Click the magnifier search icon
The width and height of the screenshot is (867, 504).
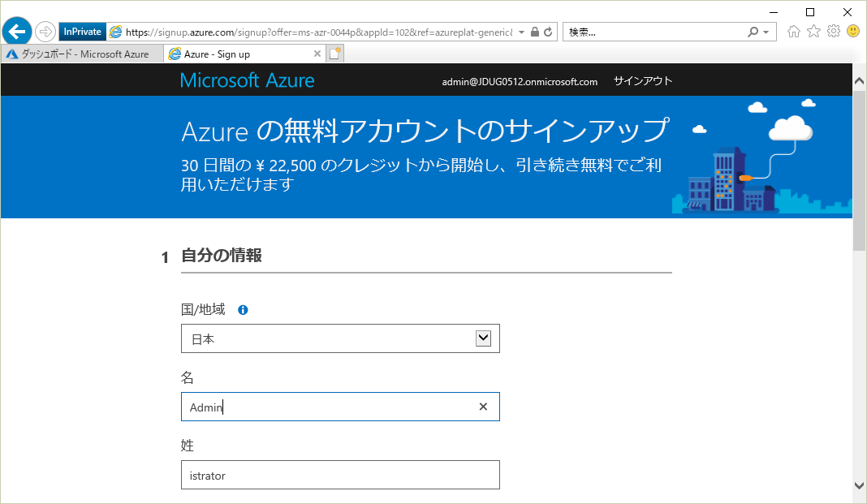(x=753, y=32)
